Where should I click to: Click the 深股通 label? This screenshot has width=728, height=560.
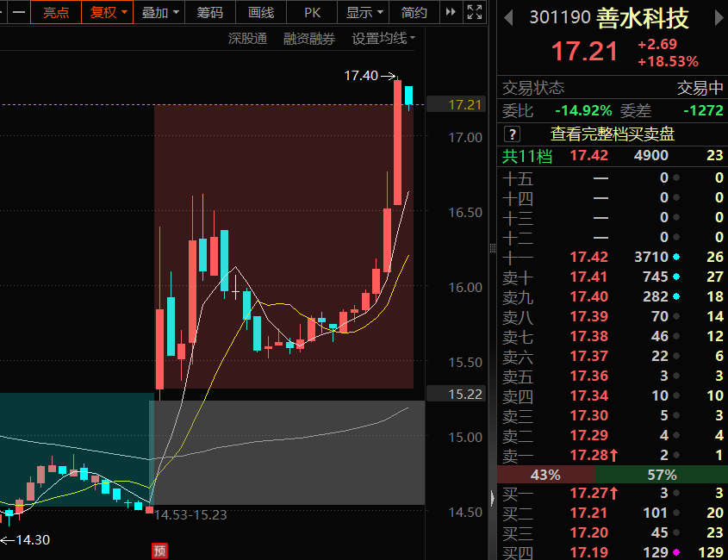click(247, 39)
